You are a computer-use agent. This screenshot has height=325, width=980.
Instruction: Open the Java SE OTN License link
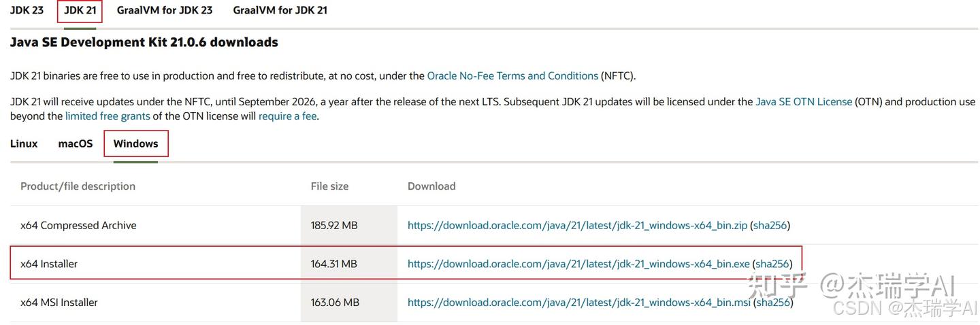pyautogui.click(x=803, y=101)
